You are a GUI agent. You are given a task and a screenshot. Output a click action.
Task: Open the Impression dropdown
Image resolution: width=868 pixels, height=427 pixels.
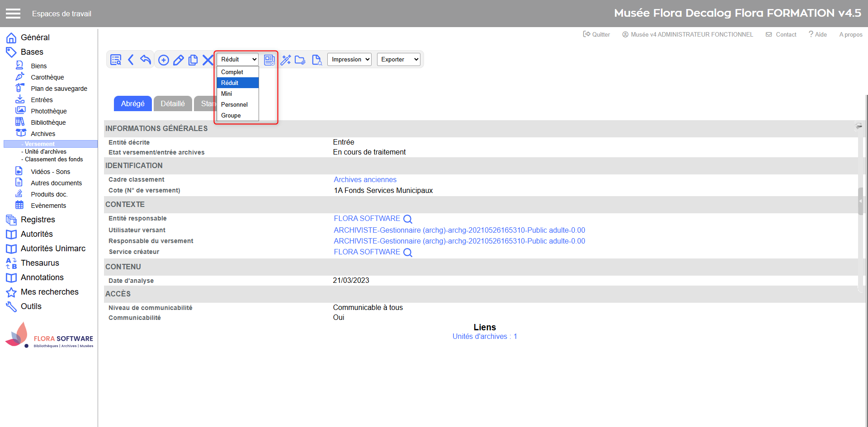tap(349, 60)
